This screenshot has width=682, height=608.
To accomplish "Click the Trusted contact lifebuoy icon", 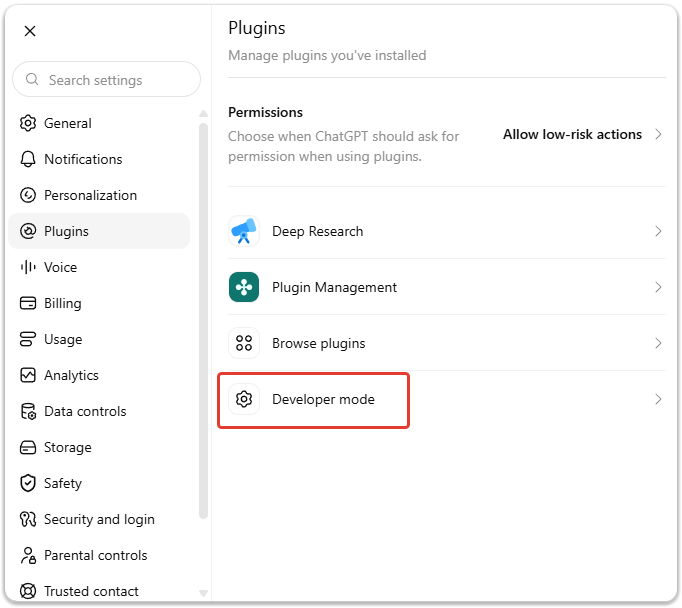I will (28, 591).
